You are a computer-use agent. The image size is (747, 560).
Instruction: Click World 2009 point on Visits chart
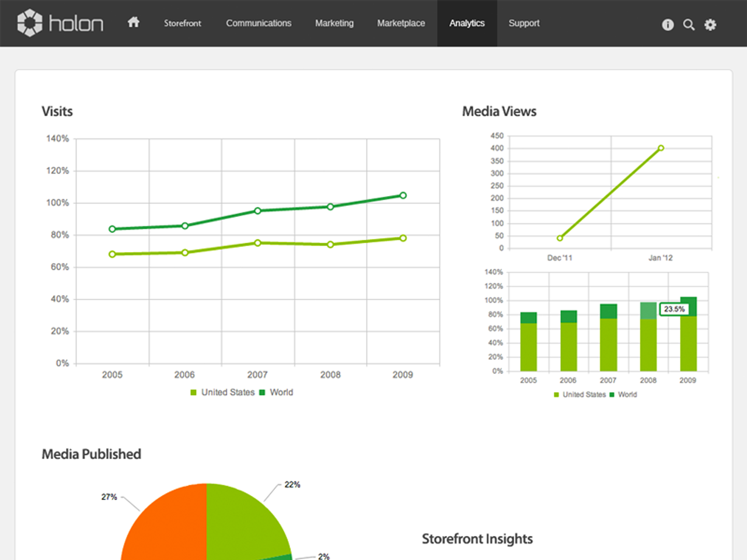tap(403, 195)
